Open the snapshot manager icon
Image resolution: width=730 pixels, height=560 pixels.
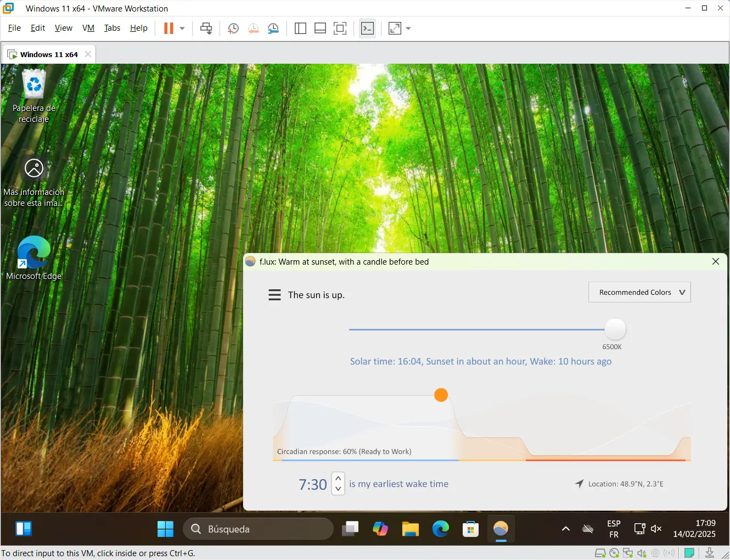273,29
